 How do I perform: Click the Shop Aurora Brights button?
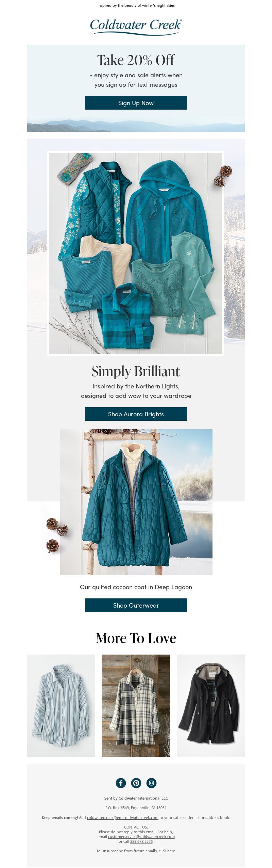tap(136, 414)
